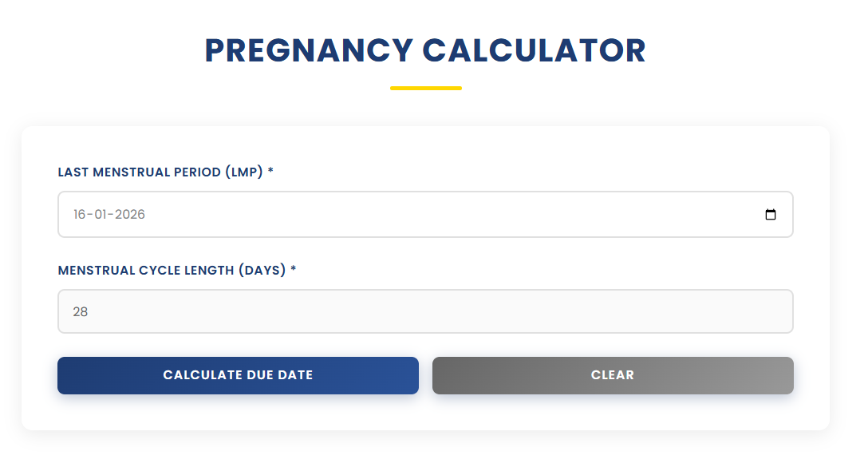Click the PREGNANCY CALCULATOR heading

425,50
